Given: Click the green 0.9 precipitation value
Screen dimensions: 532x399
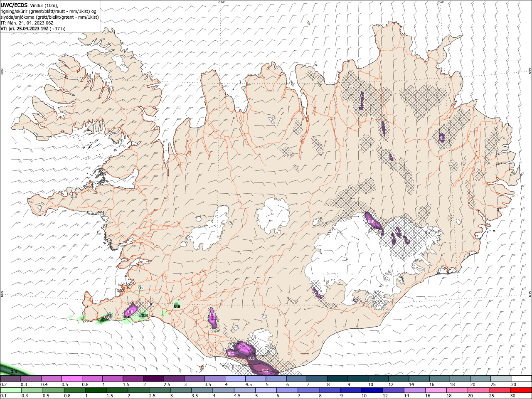Looking at the screenshot, I should tap(177, 306).
